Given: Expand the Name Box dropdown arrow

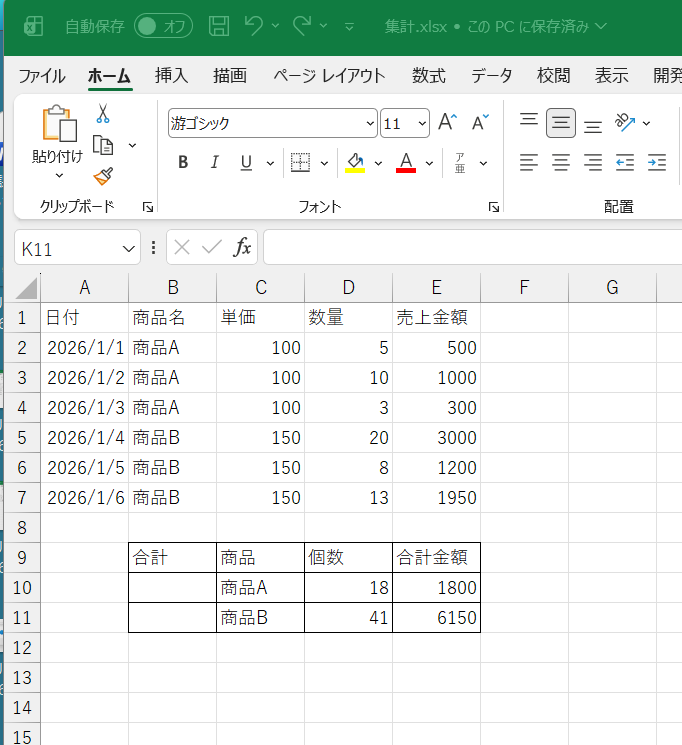Looking at the screenshot, I should pyautogui.click(x=129, y=249).
